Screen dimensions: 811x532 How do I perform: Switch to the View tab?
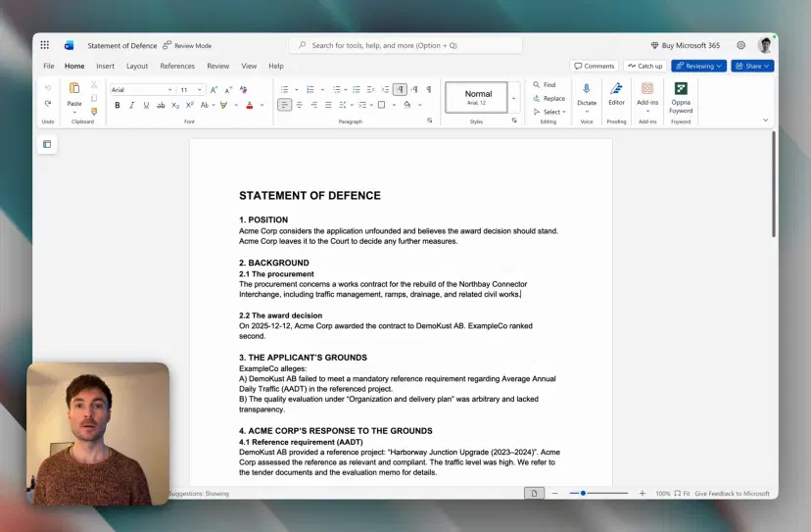pos(249,66)
